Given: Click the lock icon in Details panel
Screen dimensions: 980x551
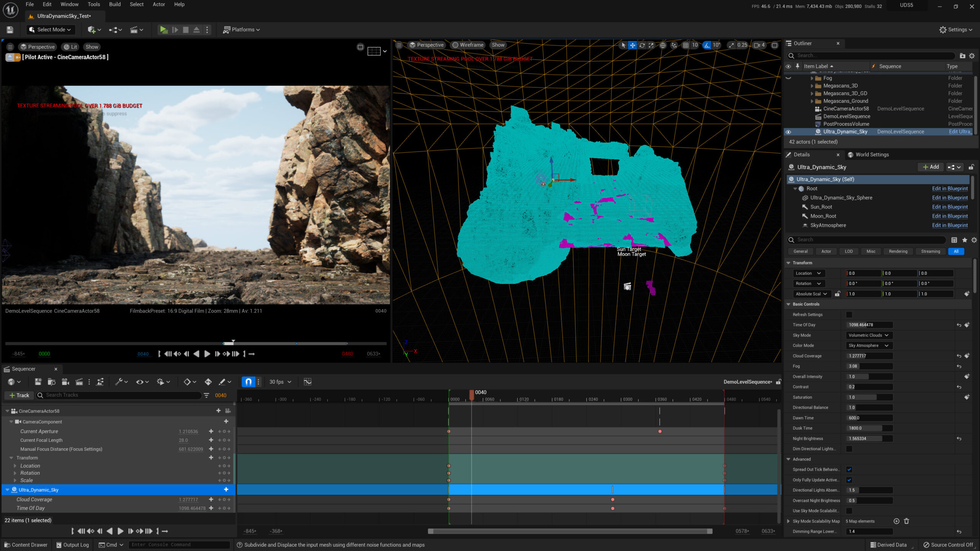Looking at the screenshot, I should coord(971,167).
